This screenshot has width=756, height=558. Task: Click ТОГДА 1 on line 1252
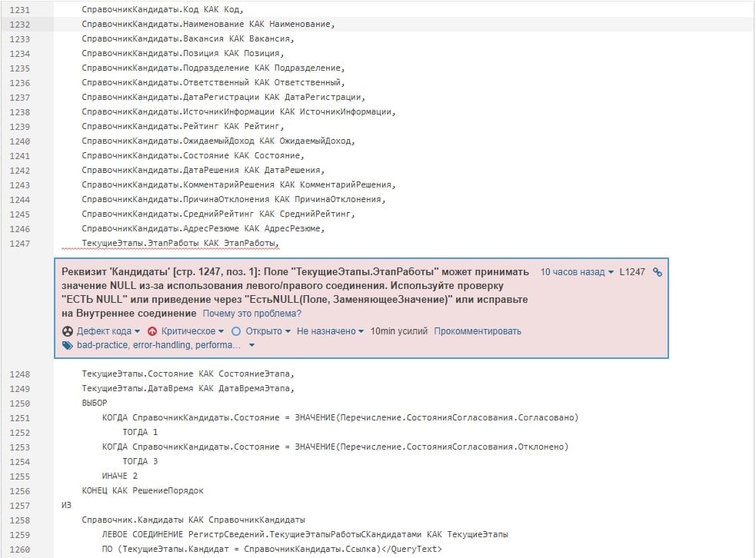[140, 432]
